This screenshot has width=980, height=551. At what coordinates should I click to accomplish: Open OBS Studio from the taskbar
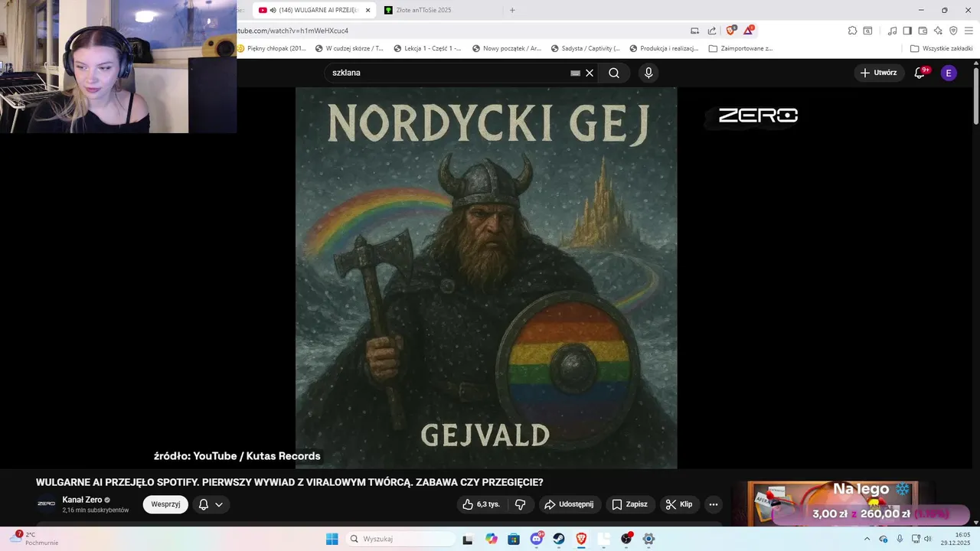626,539
